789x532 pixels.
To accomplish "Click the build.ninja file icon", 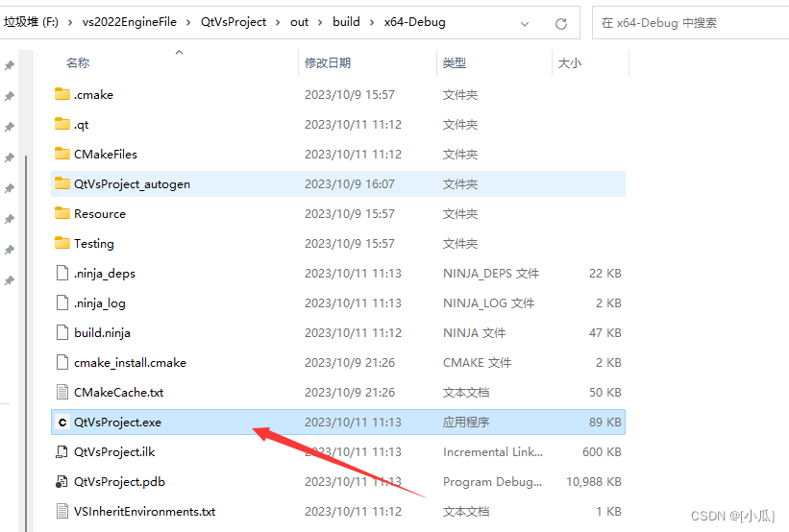I will click(x=62, y=332).
